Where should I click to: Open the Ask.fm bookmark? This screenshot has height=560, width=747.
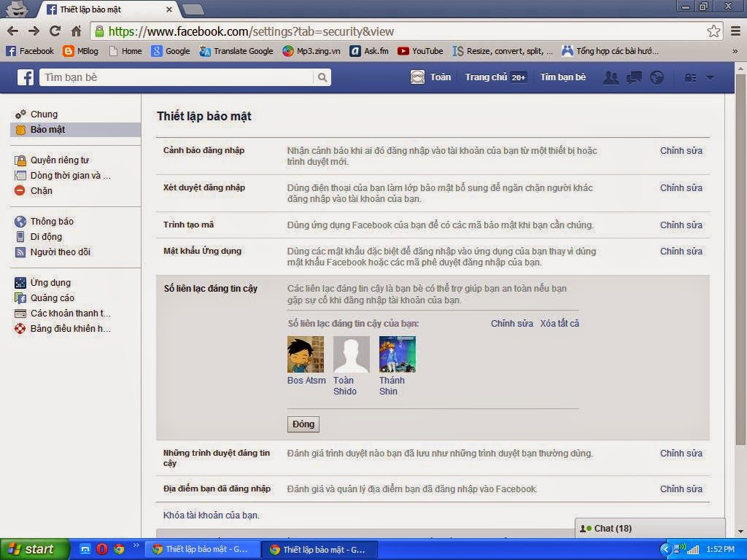pos(369,51)
